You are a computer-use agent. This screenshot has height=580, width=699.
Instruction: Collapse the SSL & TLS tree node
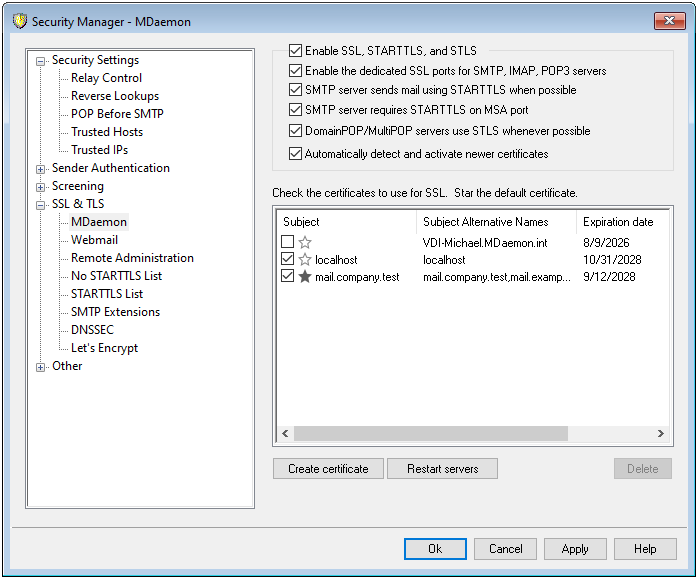tap(41, 204)
